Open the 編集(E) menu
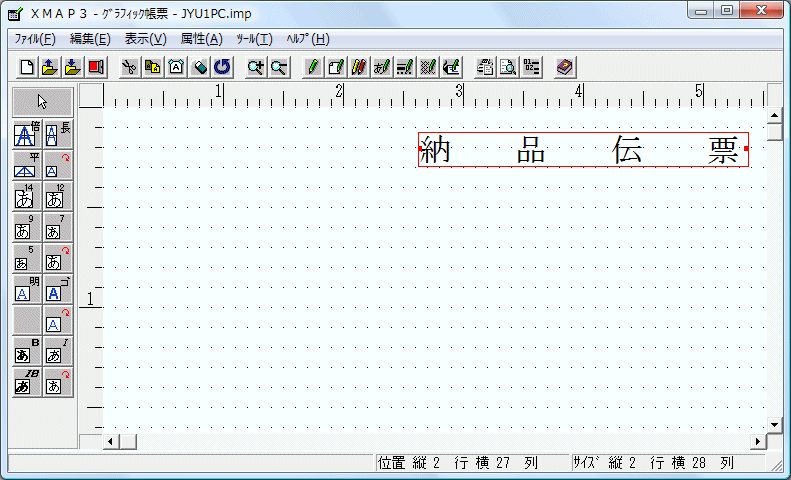Image resolution: width=791 pixels, height=480 pixels. pyautogui.click(x=90, y=39)
